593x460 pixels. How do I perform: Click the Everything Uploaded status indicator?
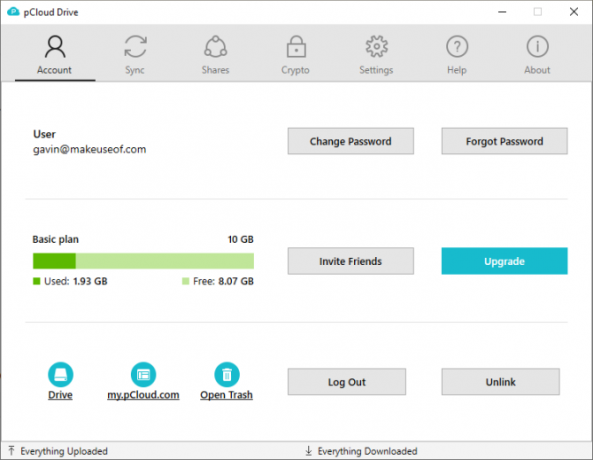tap(58, 451)
